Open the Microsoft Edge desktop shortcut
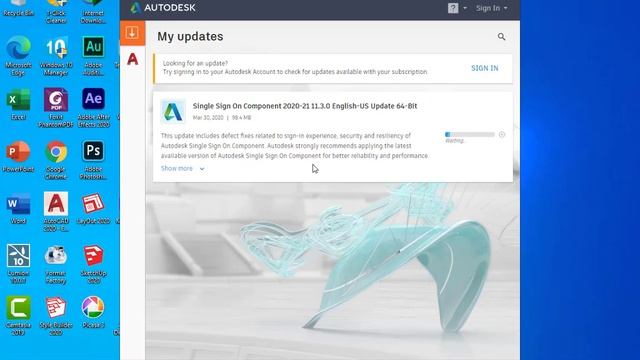 point(18,55)
